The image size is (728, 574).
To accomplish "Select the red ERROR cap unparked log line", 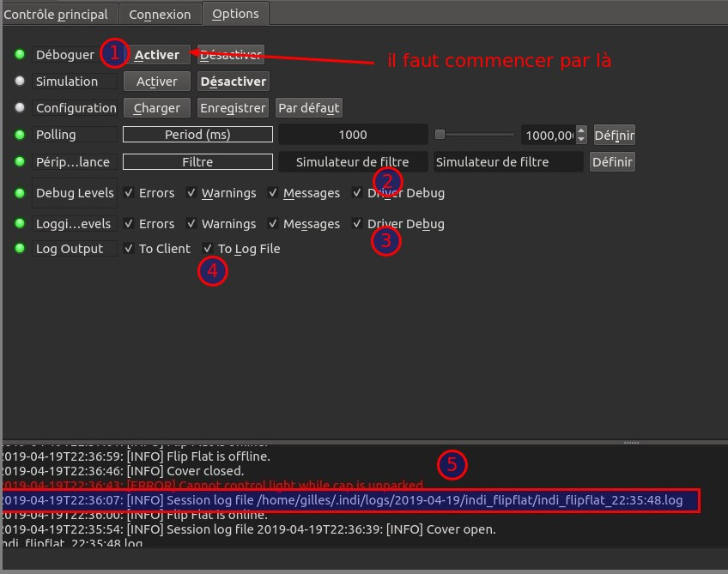I will pos(212,486).
